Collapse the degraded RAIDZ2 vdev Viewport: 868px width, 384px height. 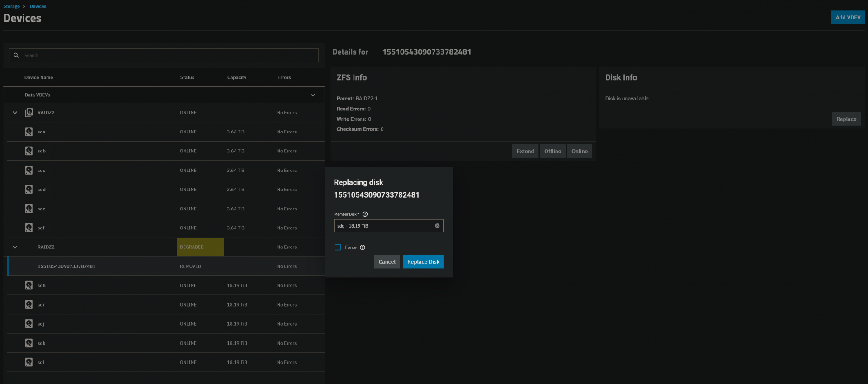tap(15, 247)
